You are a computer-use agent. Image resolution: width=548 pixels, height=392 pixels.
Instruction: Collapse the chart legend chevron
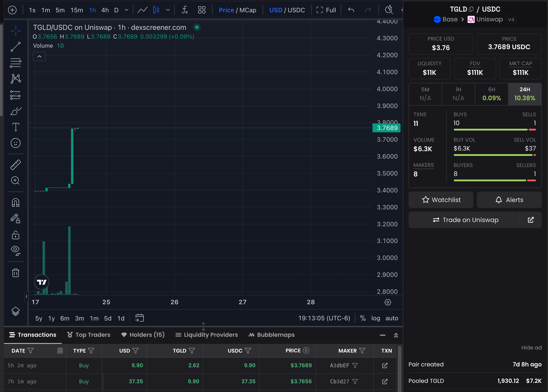click(x=39, y=57)
